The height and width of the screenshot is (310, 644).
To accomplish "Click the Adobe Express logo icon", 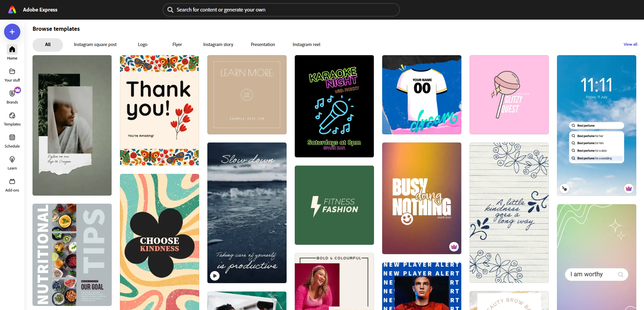I will pos(12,10).
